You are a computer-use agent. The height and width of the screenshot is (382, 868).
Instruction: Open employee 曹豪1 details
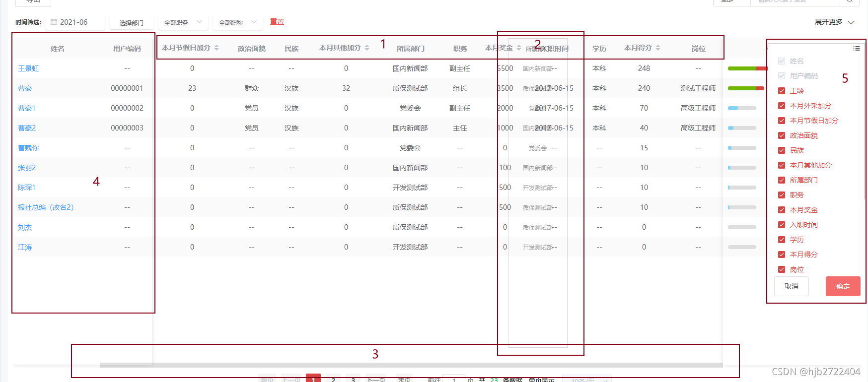[x=27, y=108]
